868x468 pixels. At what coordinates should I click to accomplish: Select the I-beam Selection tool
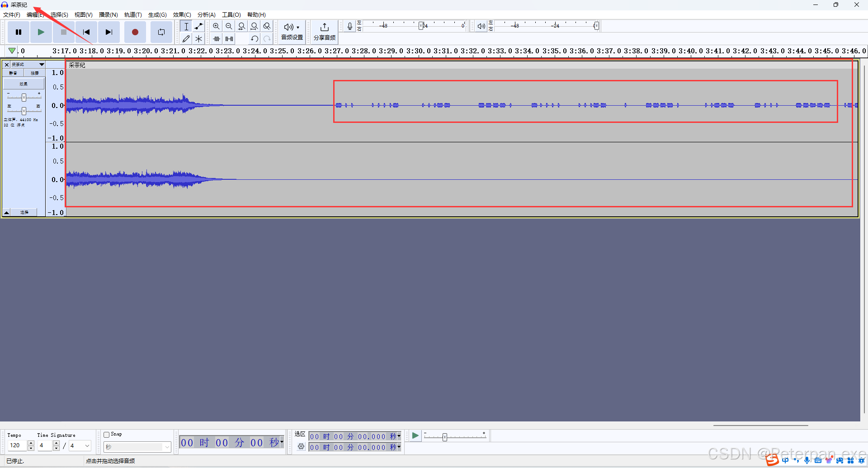click(x=186, y=26)
